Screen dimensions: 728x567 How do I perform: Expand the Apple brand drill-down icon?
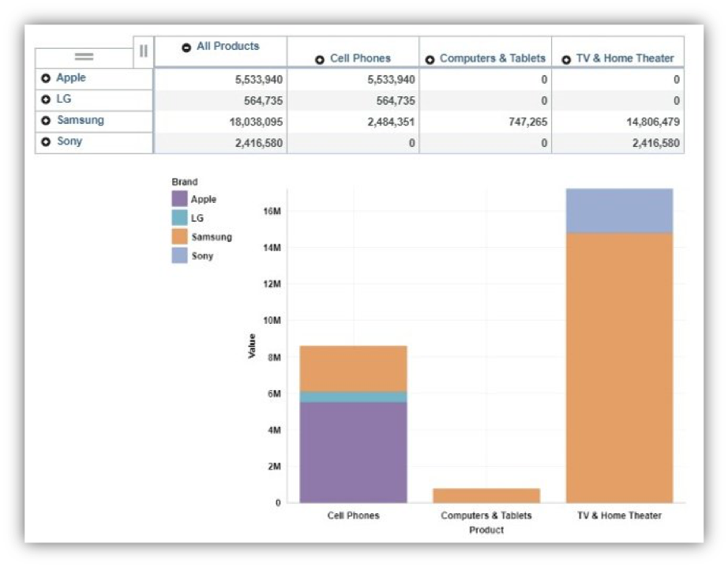pos(47,77)
